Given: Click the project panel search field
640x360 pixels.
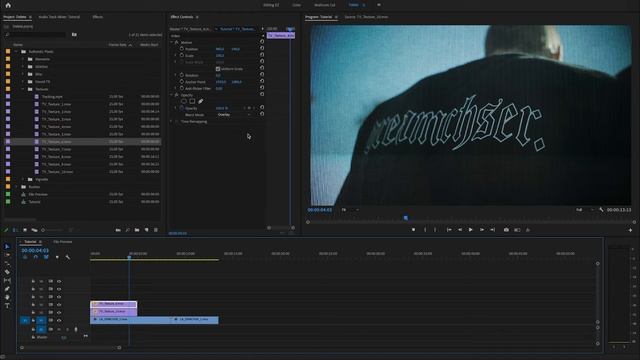Looking at the screenshot, I should click(37, 35).
